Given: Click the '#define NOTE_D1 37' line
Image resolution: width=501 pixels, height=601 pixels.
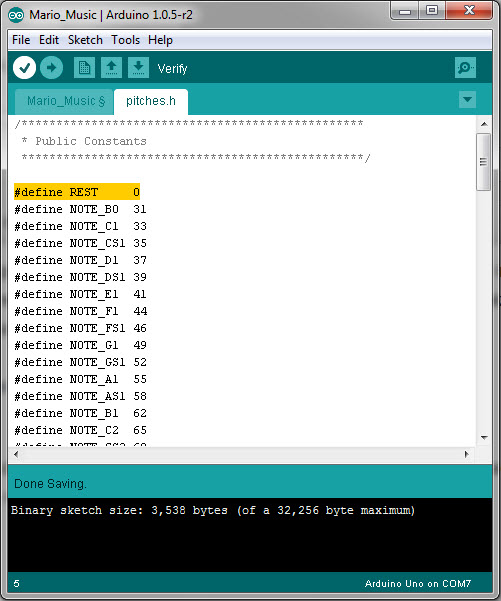Looking at the screenshot, I should point(80,260).
